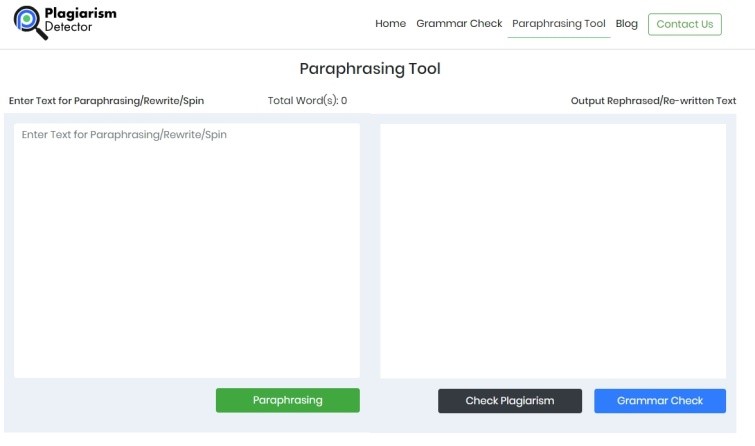The width and height of the screenshot is (755, 446).
Task: Click the 'Paraphrasing Tool' page heading
Action: tap(369, 69)
